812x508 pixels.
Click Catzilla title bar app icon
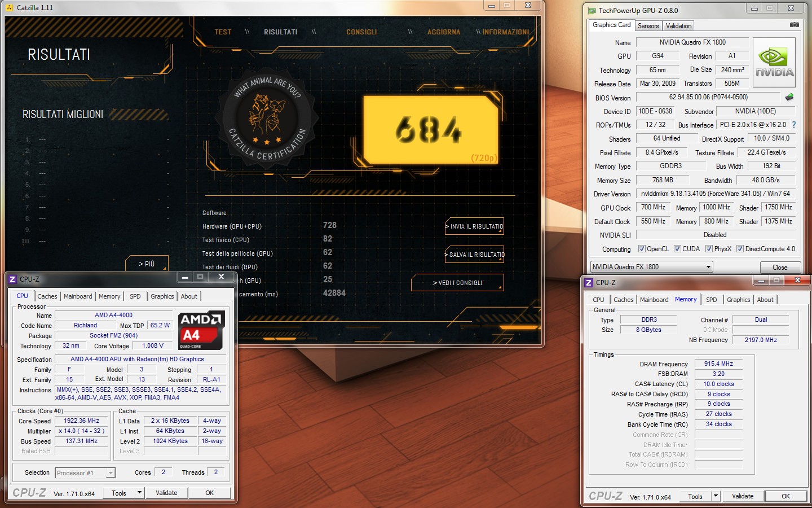(x=10, y=8)
